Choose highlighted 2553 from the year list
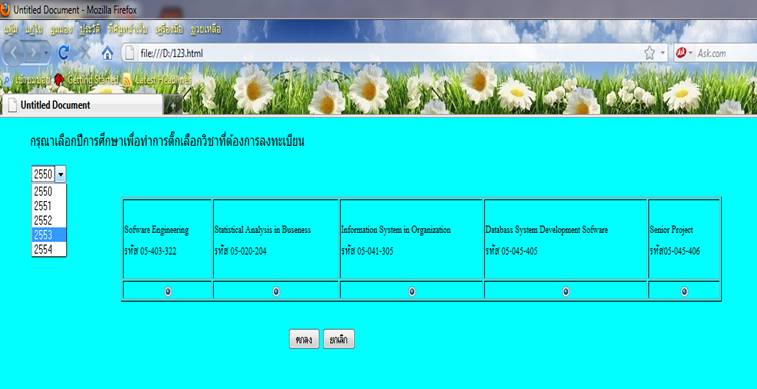This screenshot has height=389, width=757. 49,235
